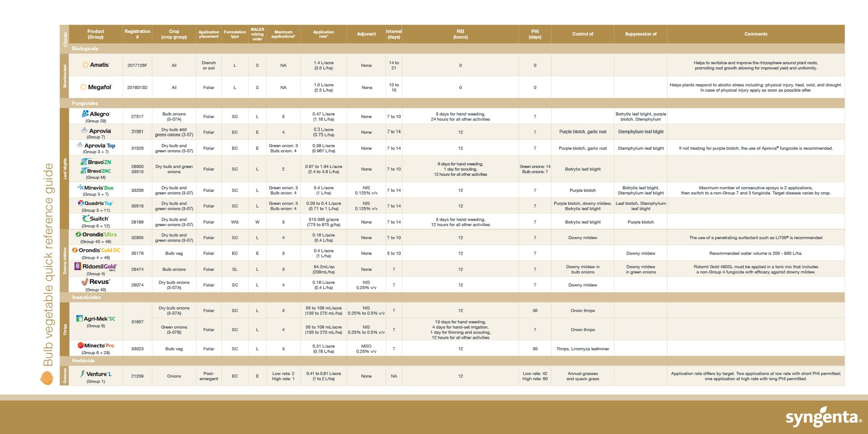Click the Agri-Mek SC logo

point(95,319)
